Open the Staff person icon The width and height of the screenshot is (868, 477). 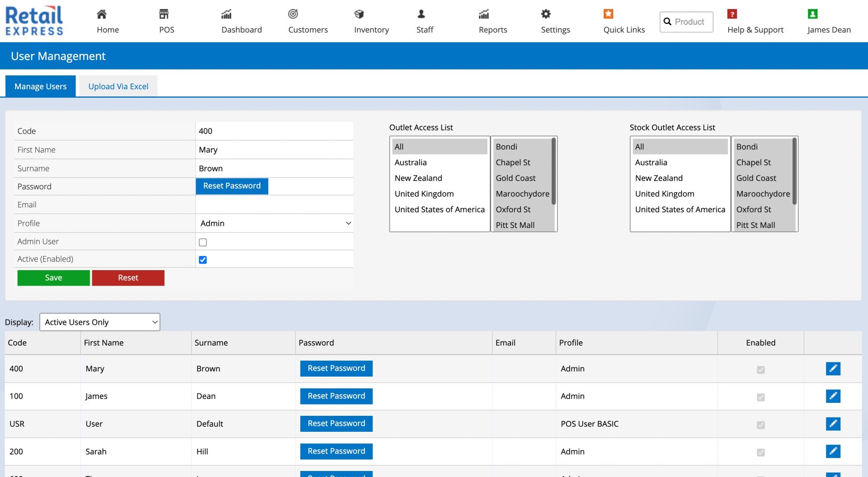click(x=421, y=14)
